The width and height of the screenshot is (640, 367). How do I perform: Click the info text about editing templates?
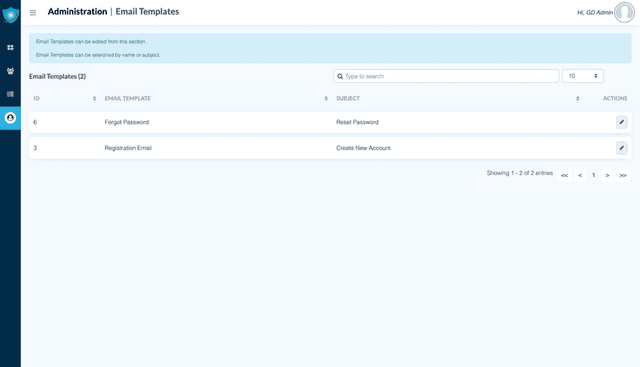(91, 42)
